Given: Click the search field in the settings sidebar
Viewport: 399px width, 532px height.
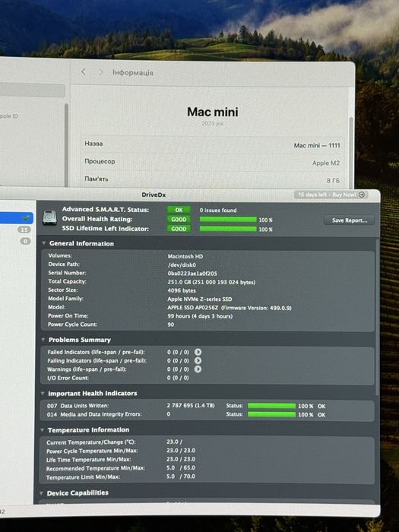Looking at the screenshot, I should pyautogui.click(x=32, y=91).
